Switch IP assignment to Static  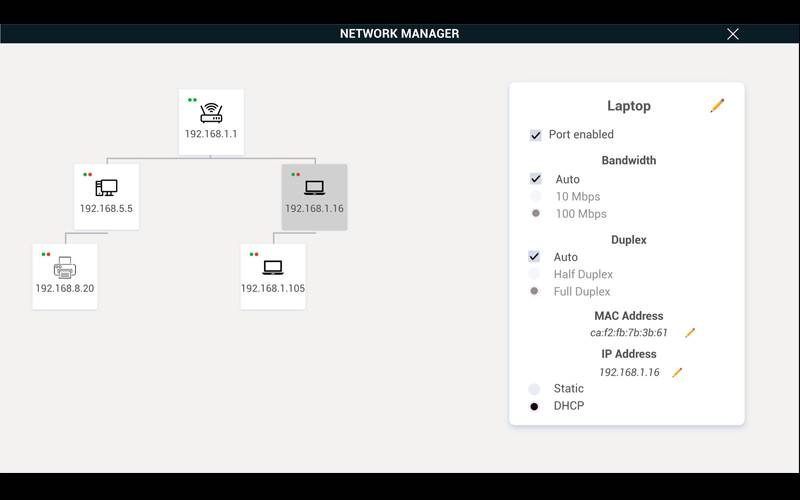pyautogui.click(x=535, y=389)
